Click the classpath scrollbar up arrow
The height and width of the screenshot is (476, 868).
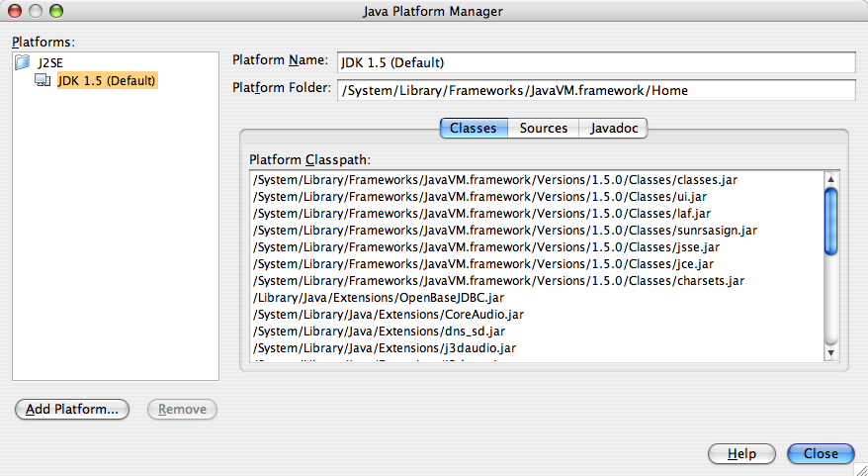pyautogui.click(x=830, y=179)
